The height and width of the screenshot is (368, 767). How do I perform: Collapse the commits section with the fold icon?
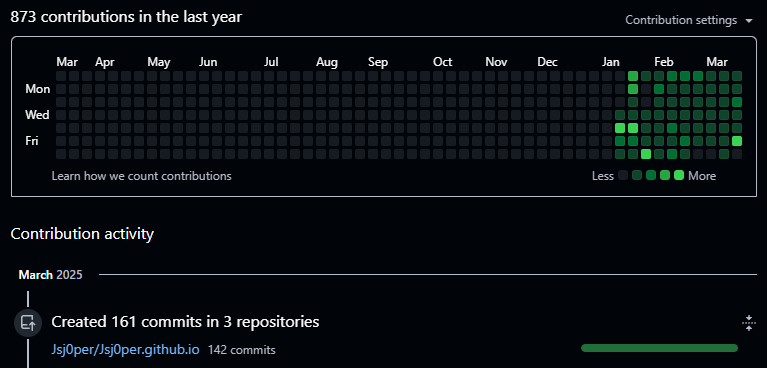click(x=748, y=323)
